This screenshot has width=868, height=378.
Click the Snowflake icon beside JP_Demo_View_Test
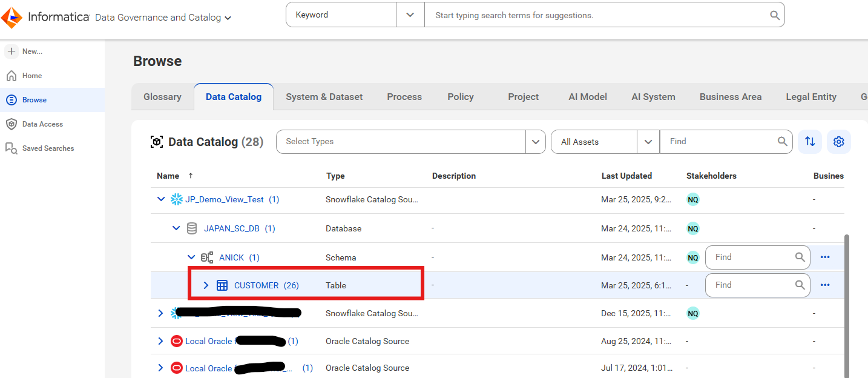(x=176, y=199)
